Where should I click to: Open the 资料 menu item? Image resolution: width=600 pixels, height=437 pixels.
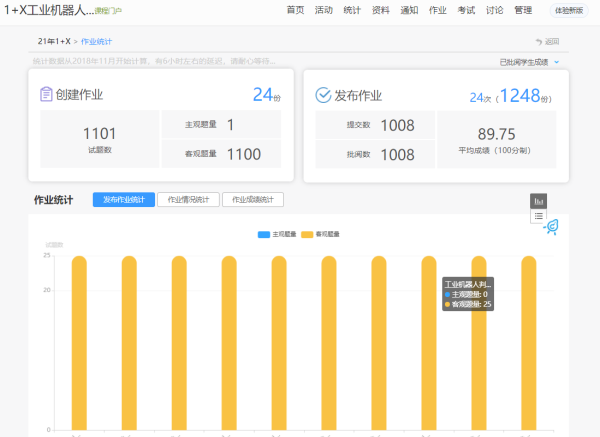381,10
